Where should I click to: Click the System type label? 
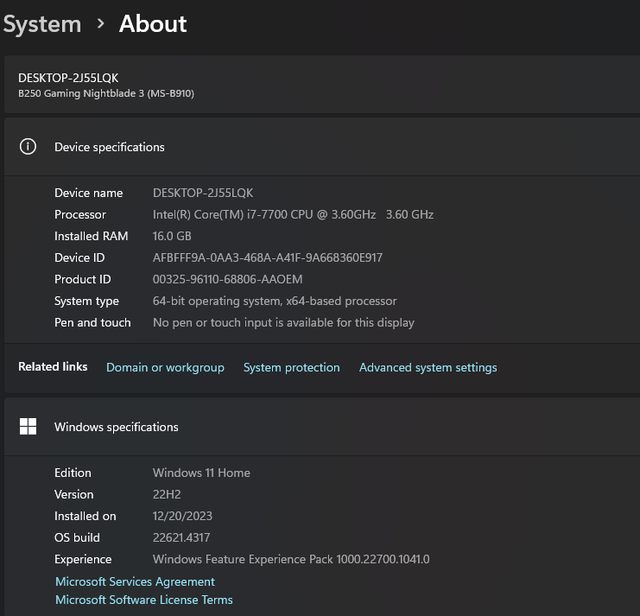tap(87, 301)
